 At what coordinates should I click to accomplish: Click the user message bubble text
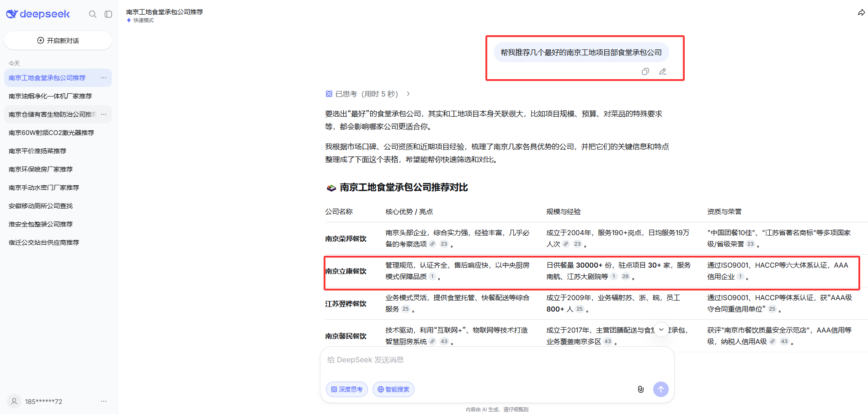click(x=581, y=52)
